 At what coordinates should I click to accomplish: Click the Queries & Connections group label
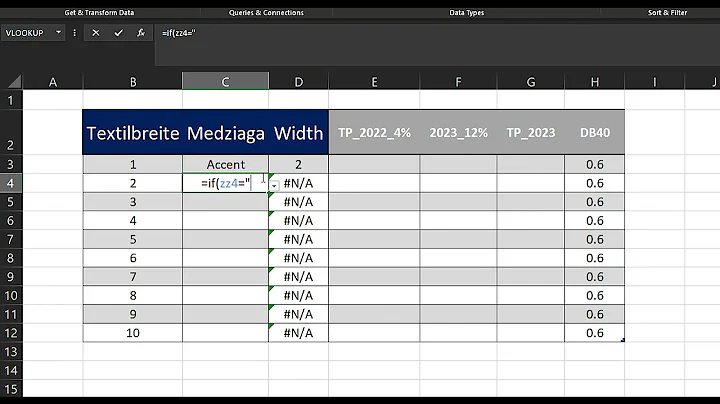pyautogui.click(x=266, y=12)
